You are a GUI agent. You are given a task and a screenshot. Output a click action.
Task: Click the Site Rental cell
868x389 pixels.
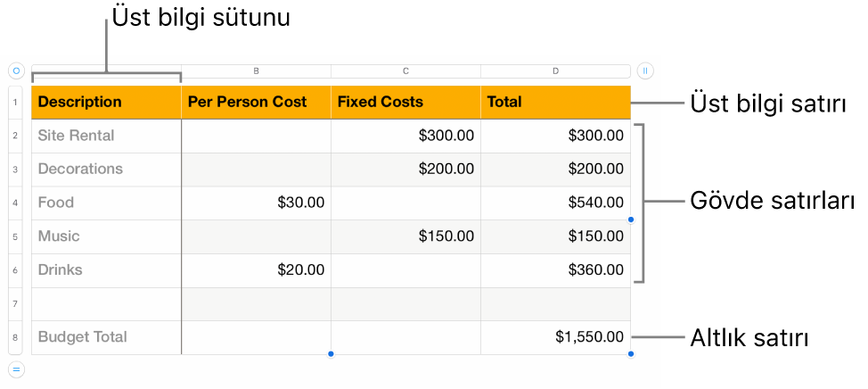coord(106,136)
